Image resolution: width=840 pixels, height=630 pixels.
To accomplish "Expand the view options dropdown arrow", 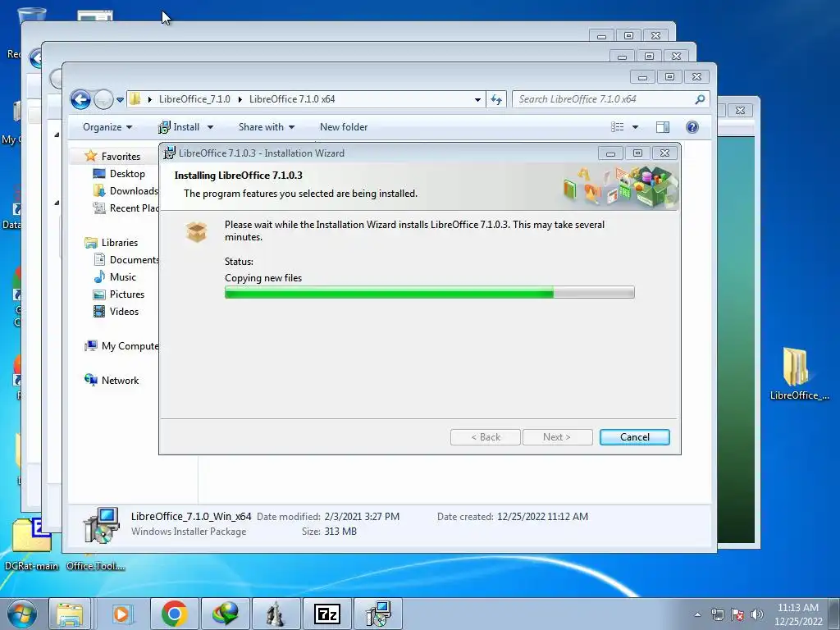I will click(x=636, y=127).
